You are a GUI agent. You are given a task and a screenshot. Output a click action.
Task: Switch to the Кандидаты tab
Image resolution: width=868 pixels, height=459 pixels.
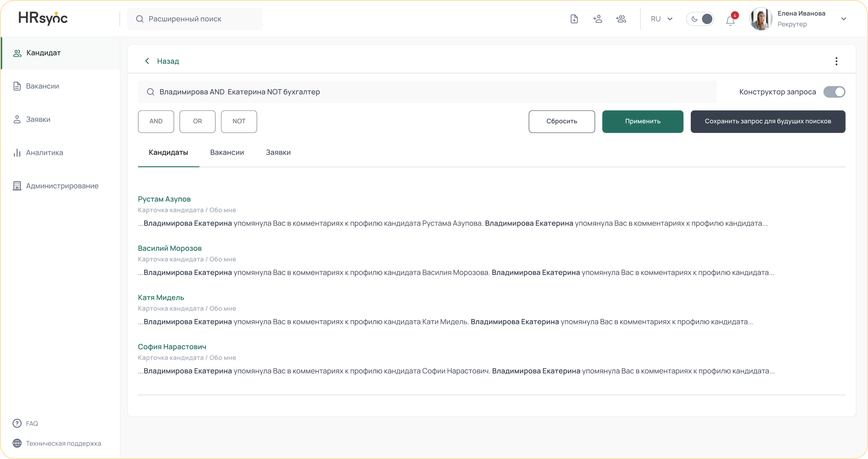tap(168, 152)
